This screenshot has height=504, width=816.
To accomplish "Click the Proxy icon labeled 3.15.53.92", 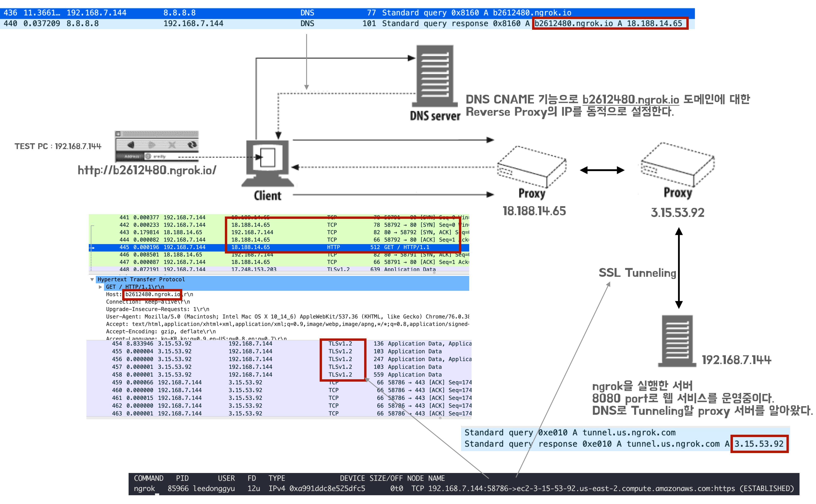I will [x=677, y=165].
